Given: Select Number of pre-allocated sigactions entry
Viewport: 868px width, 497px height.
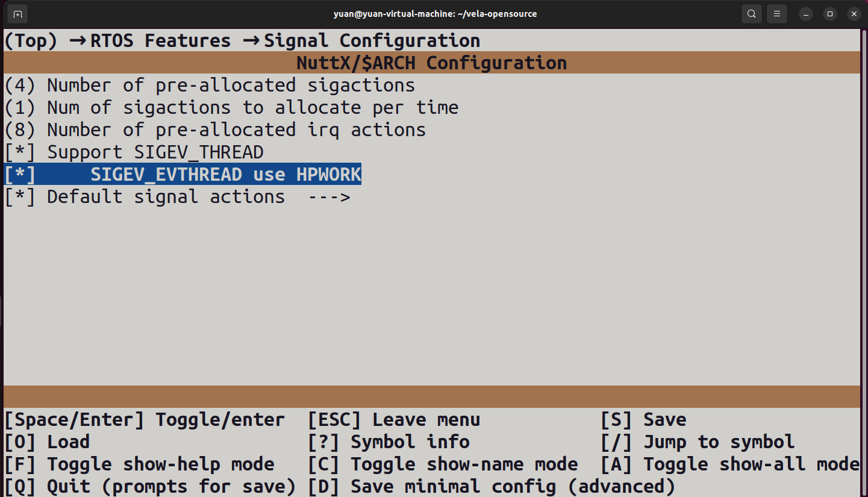Looking at the screenshot, I should 210,85.
